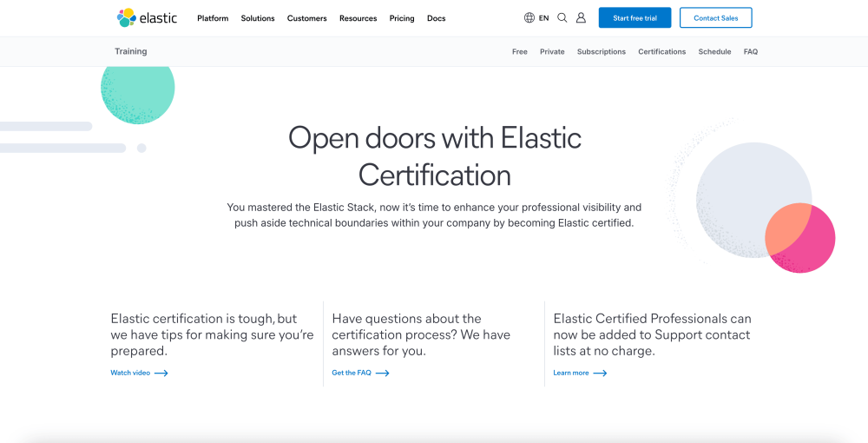Open the Solutions menu
Image resolution: width=868 pixels, height=443 pixels.
click(258, 18)
